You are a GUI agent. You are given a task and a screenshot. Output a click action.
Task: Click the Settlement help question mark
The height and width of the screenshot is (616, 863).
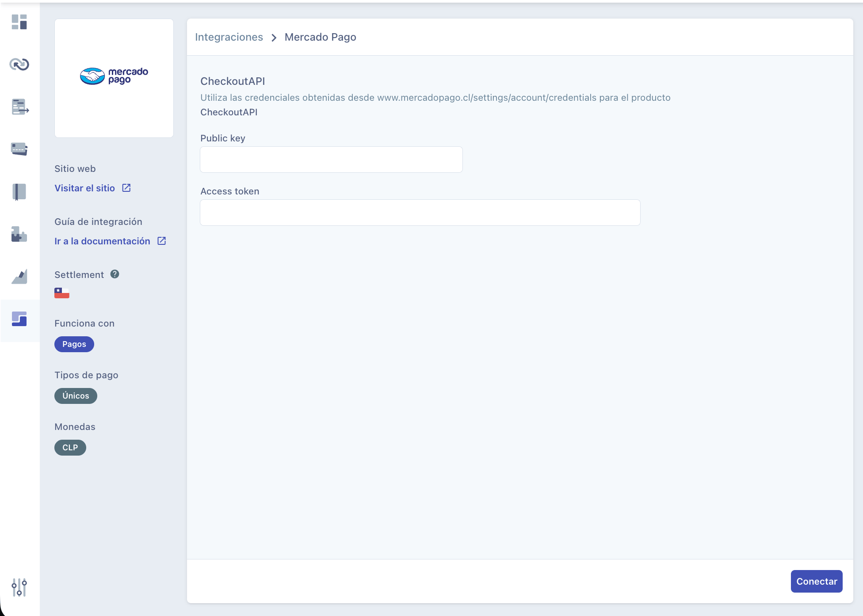pos(115,274)
